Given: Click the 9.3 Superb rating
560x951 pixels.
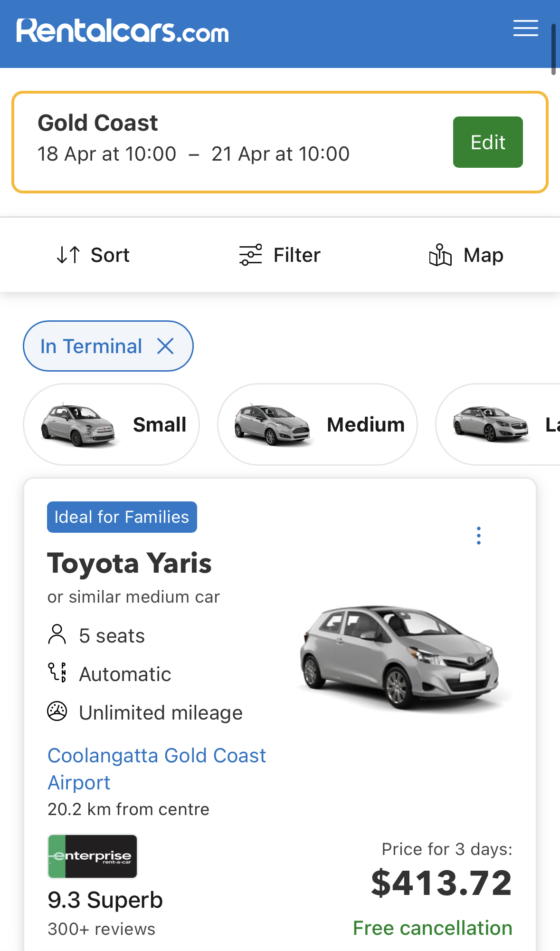Looking at the screenshot, I should 105,900.
